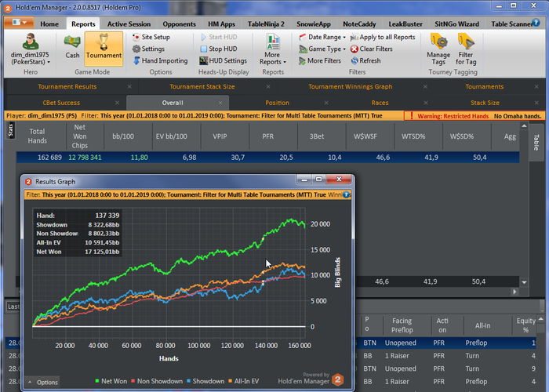Sort by the VPIP column header
The height and width of the screenshot is (392, 549).
220,136
